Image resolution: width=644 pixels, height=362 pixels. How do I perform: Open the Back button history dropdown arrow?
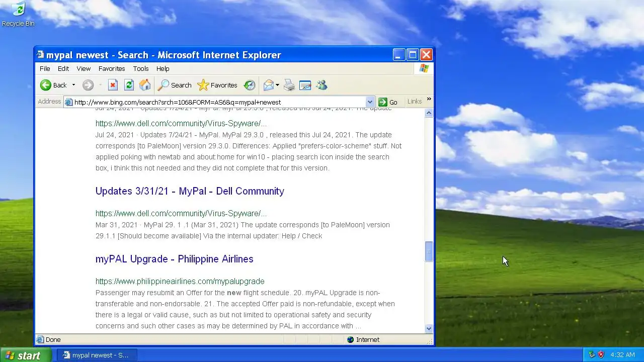73,85
